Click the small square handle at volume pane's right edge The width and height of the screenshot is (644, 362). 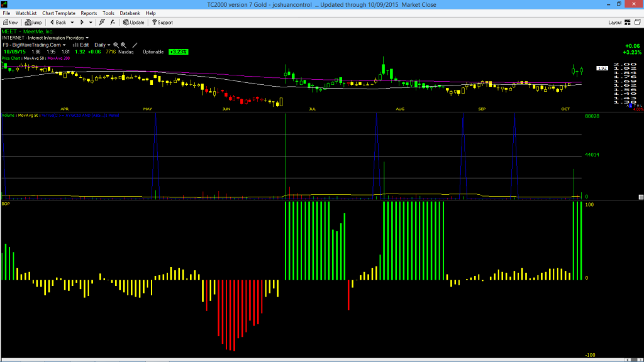click(641, 197)
